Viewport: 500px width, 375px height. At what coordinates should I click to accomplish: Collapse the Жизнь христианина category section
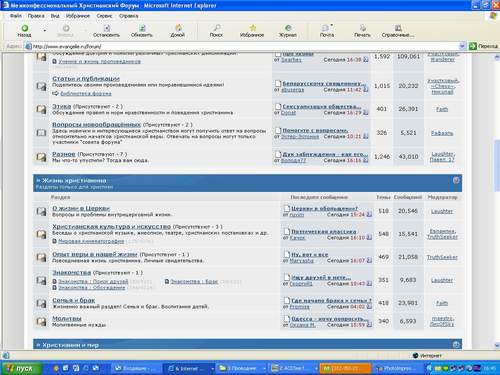click(456, 180)
